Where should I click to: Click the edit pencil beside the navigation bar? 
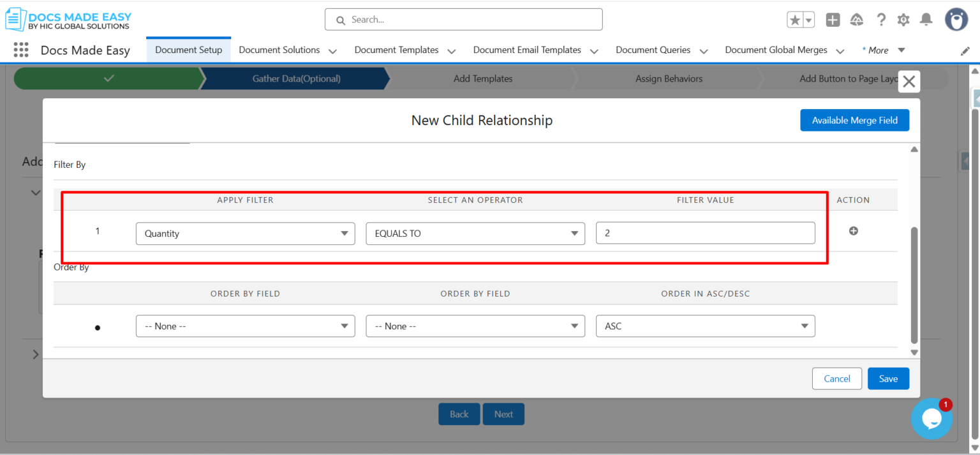click(x=965, y=50)
